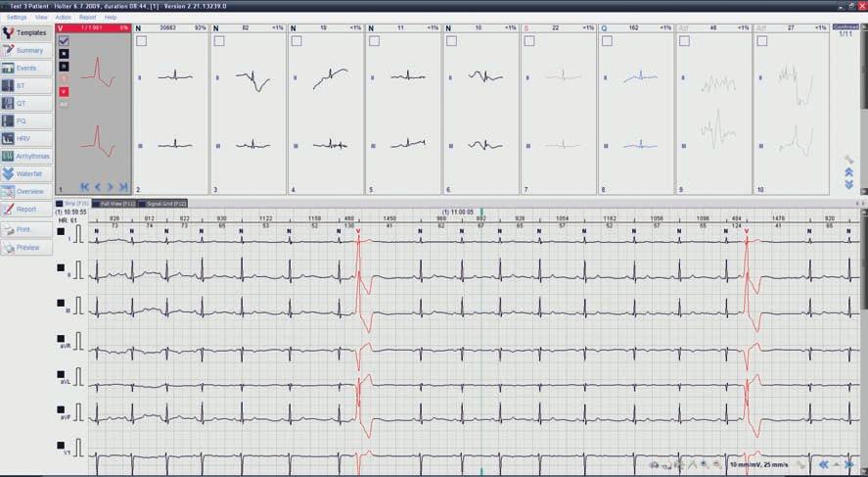The image size is (868, 477).
Task: Click the templates panel vertical scrollbar
Action: click(x=864, y=109)
